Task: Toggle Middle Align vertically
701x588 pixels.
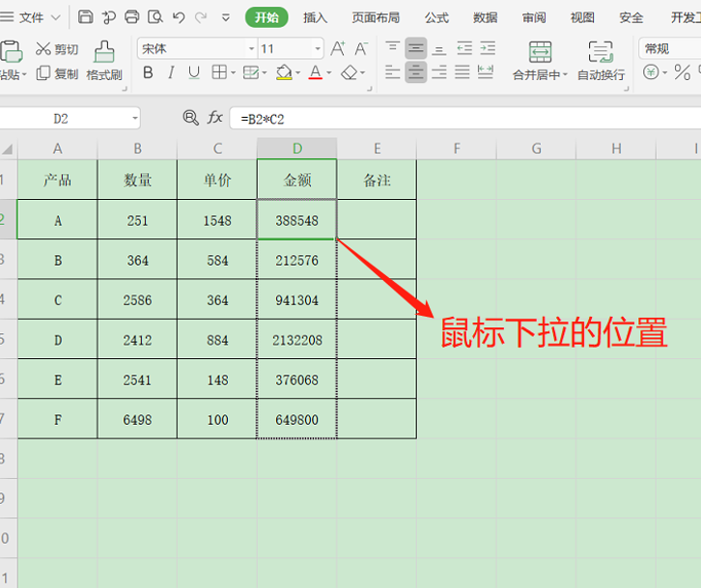Action: 416,48
